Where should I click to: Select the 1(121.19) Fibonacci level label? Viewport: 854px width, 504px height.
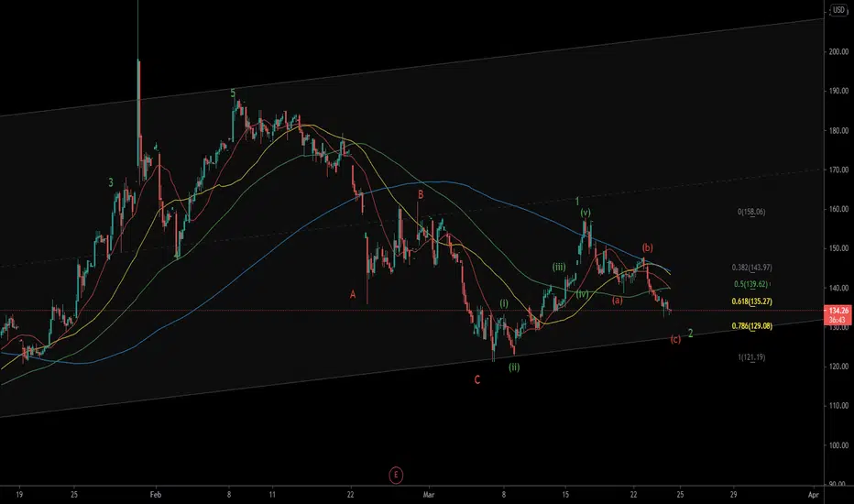751,357
